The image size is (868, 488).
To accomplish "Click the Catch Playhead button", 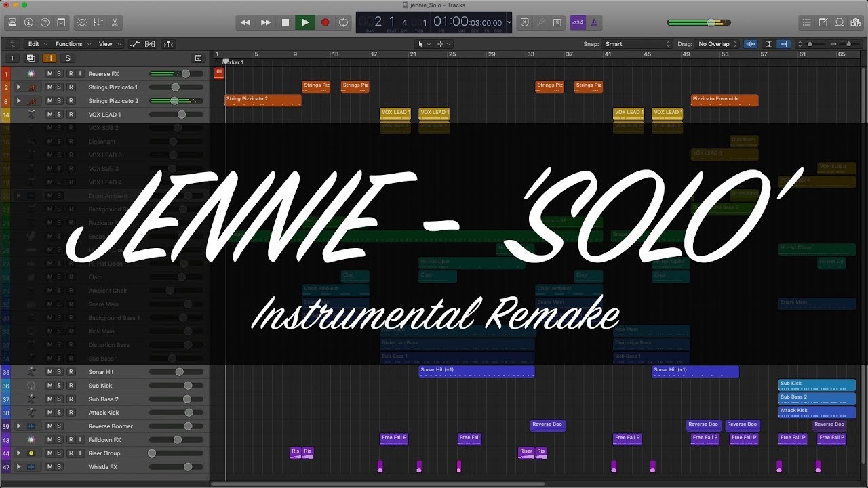I will tap(168, 44).
